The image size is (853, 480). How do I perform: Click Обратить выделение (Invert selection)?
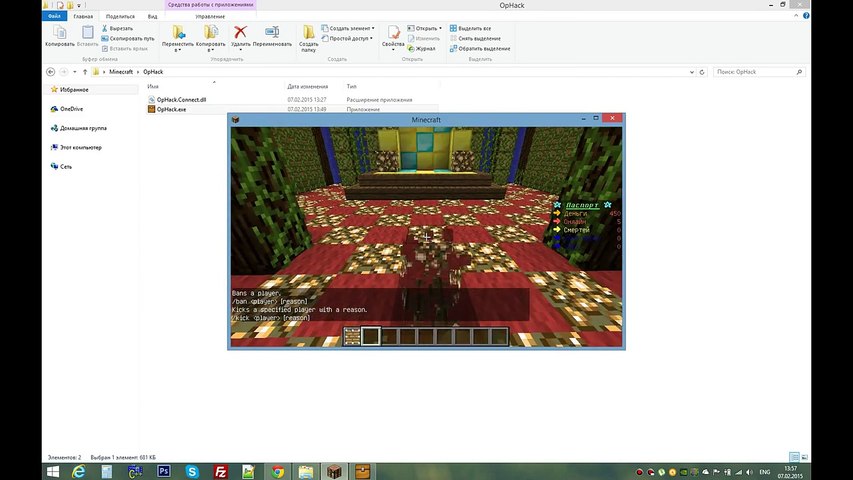click(x=480, y=49)
